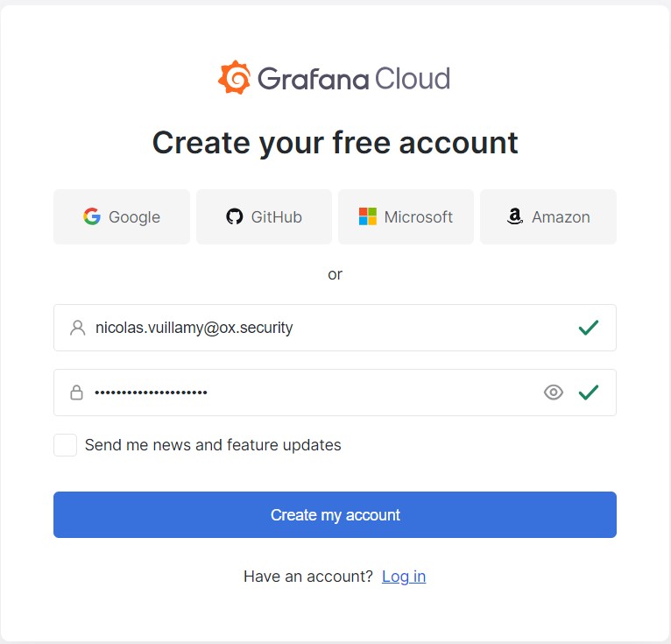
Task: Click the green checkmark beside the email
Action: pyautogui.click(x=589, y=328)
